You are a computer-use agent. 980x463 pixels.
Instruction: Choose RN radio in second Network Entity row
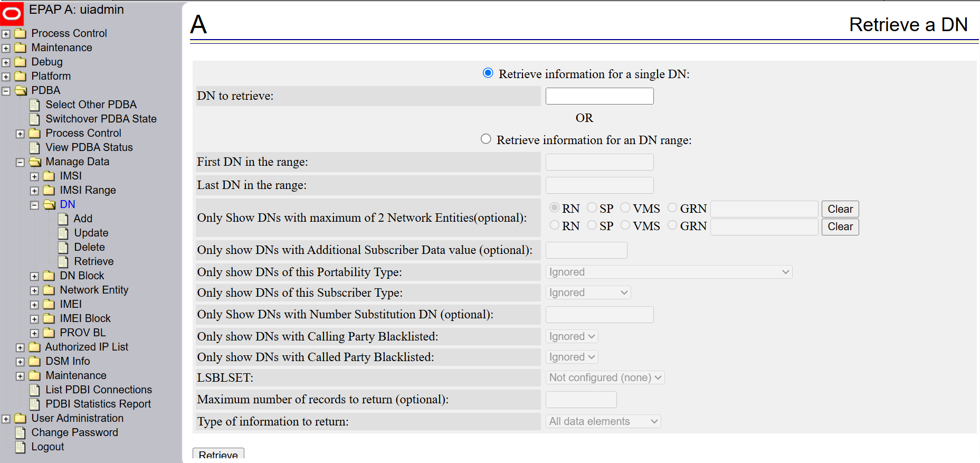555,225
